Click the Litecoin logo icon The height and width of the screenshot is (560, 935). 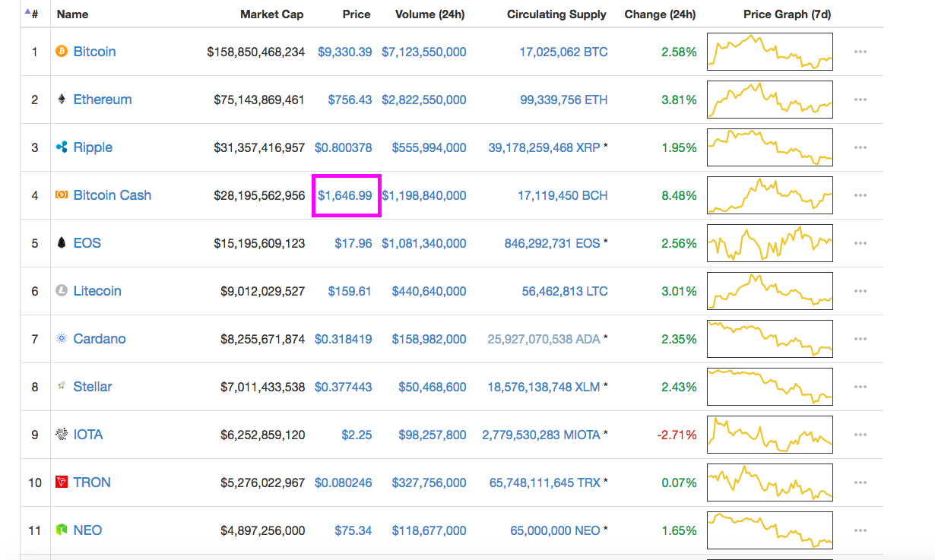(62, 291)
